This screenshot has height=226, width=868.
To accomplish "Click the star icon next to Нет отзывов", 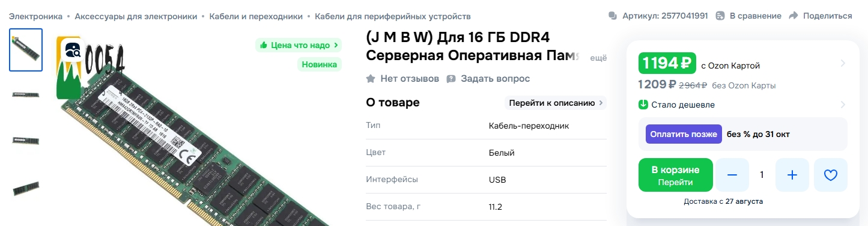I will [371, 79].
